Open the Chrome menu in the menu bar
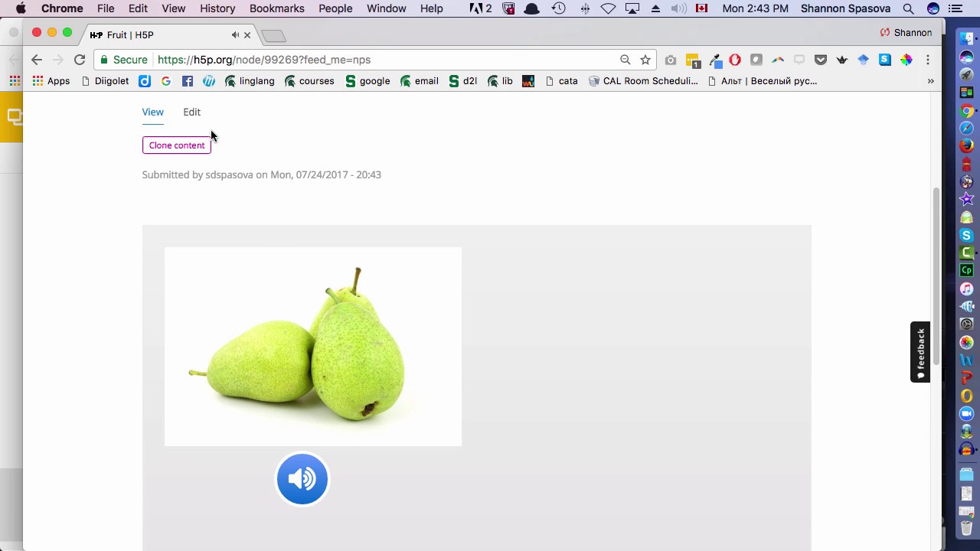Screen dimensions: 980x551 (x=62, y=8)
